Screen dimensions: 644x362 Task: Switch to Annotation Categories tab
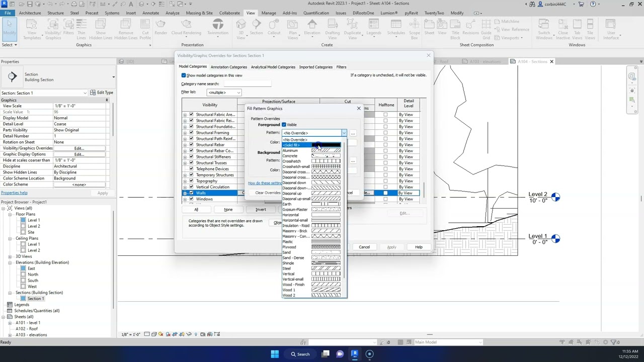click(229, 67)
